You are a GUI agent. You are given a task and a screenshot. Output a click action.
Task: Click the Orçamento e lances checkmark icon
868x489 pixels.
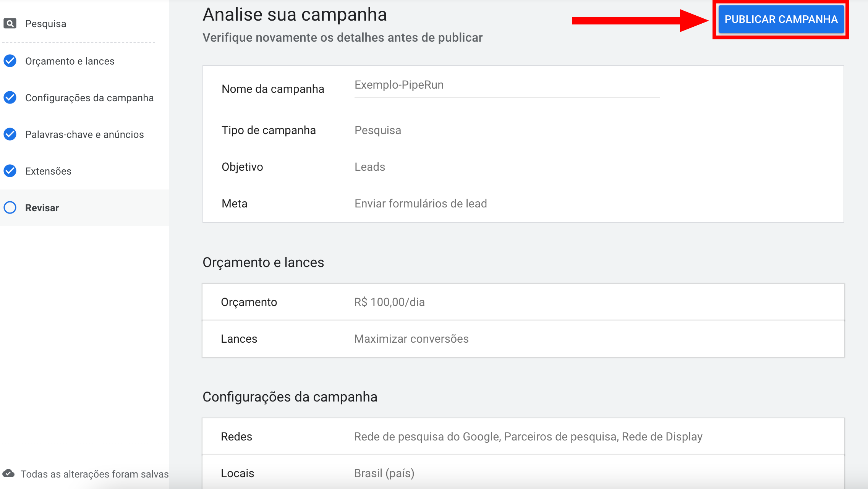[10, 61]
